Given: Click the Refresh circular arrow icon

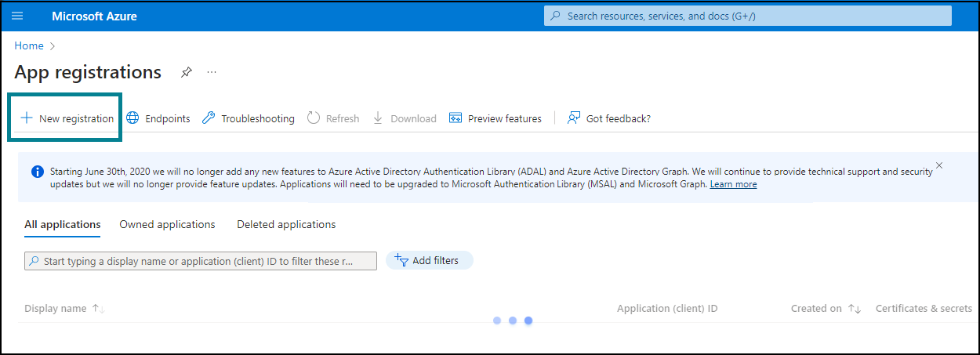Looking at the screenshot, I should pyautogui.click(x=314, y=118).
